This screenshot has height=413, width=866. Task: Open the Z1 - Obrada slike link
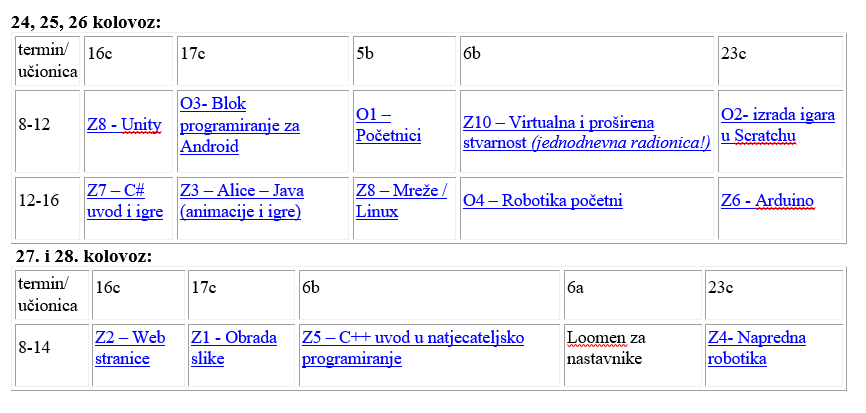(x=234, y=348)
